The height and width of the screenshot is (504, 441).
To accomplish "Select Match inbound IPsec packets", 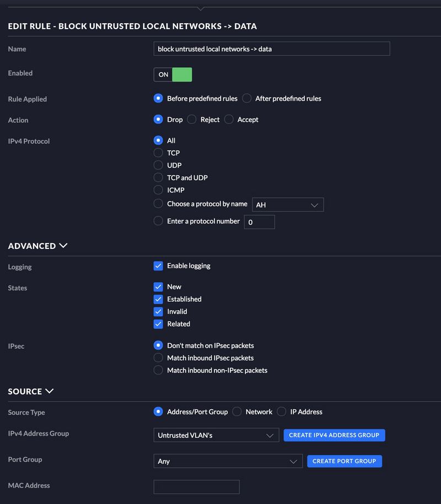I will (x=158, y=357).
